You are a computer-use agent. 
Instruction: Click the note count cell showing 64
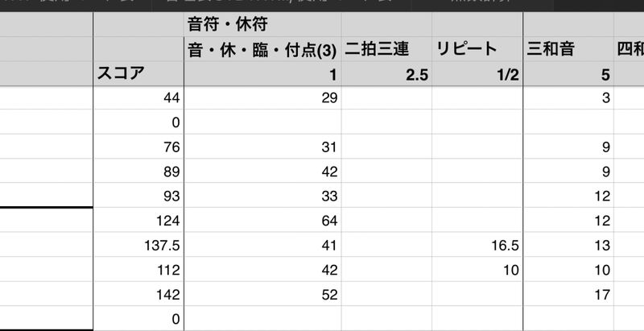point(262,221)
